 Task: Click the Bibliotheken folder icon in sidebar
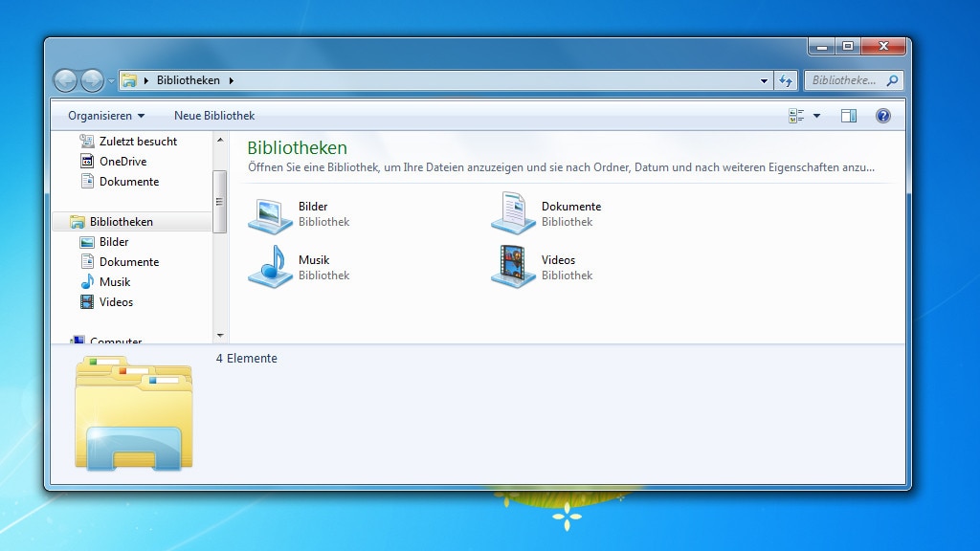tap(78, 222)
